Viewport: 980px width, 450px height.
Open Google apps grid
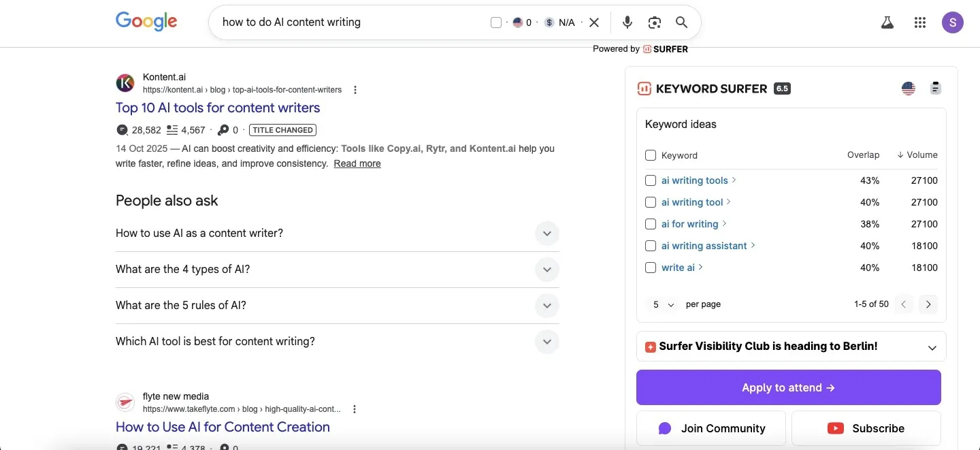click(x=920, y=22)
